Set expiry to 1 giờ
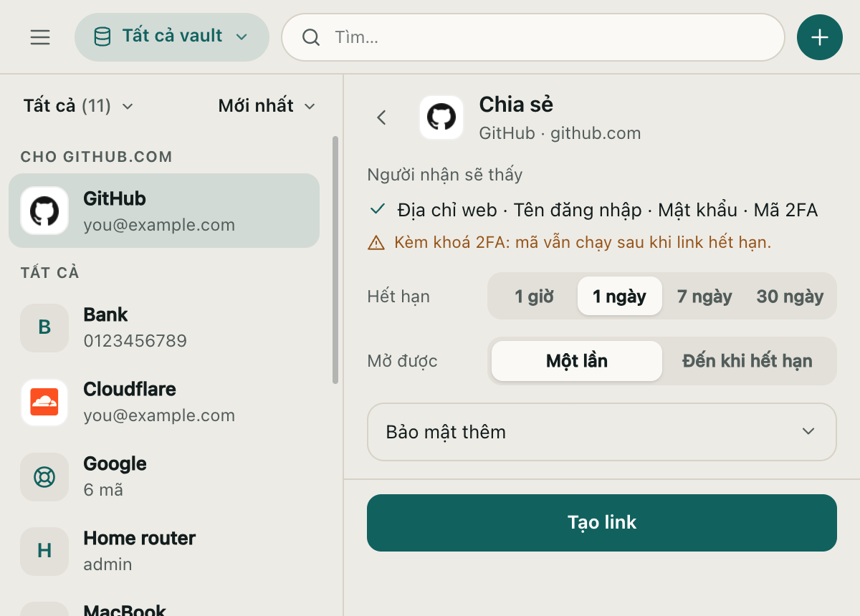The image size is (860, 616). (x=534, y=296)
